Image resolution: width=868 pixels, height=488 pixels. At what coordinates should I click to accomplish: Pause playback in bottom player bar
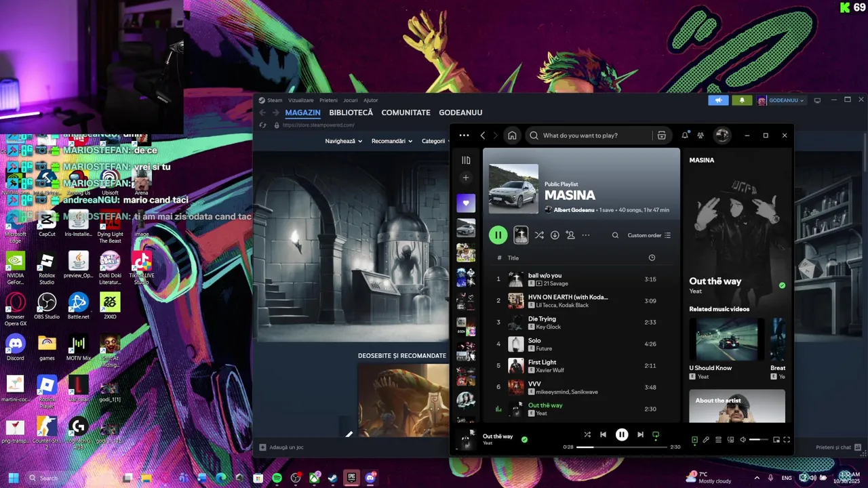tap(622, 434)
